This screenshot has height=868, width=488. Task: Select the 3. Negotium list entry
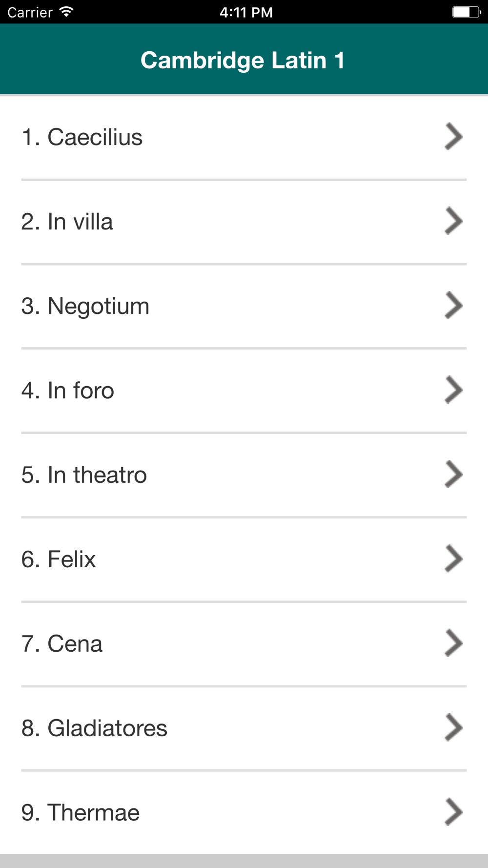244,307
